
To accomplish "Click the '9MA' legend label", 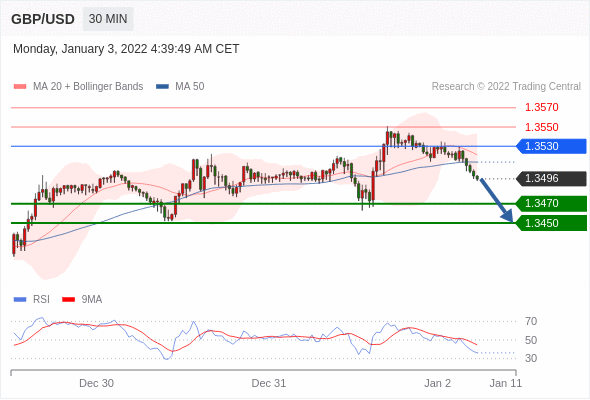I will pos(92,300).
